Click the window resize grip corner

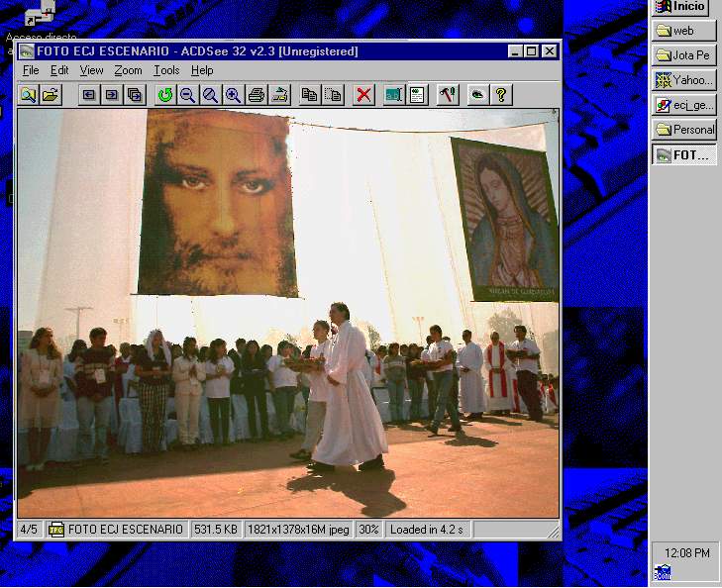pos(554,532)
